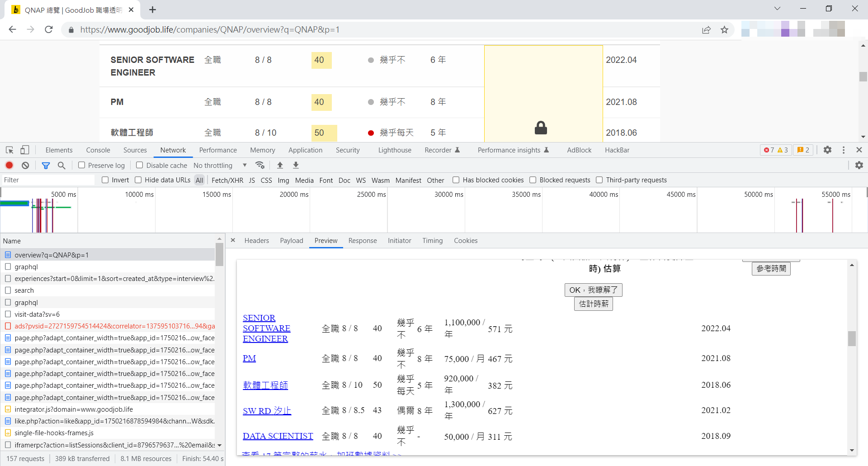Select the failed ads?pvsid request
The height and width of the screenshot is (466, 868).
click(x=108, y=326)
